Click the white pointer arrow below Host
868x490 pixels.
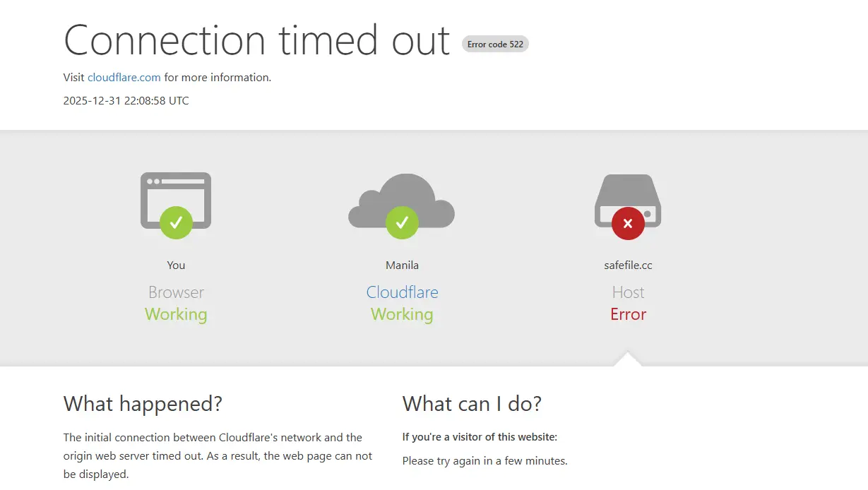(628, 359)
